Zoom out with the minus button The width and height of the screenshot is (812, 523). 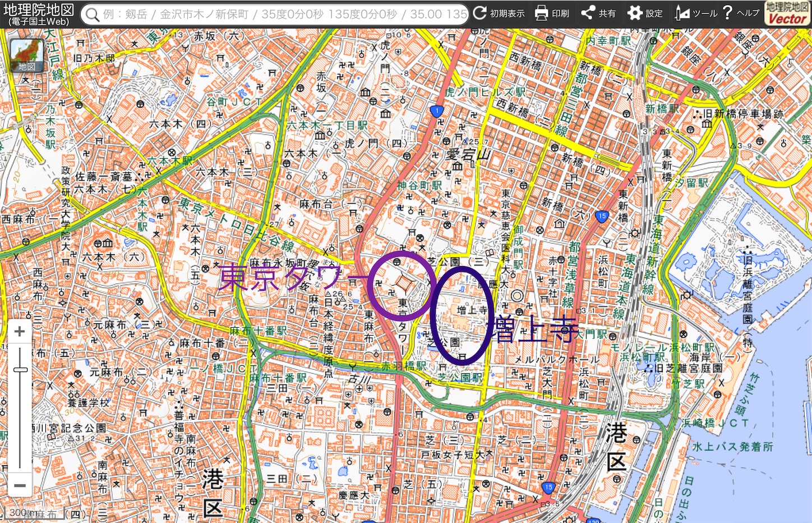click(x=20, y=486)
